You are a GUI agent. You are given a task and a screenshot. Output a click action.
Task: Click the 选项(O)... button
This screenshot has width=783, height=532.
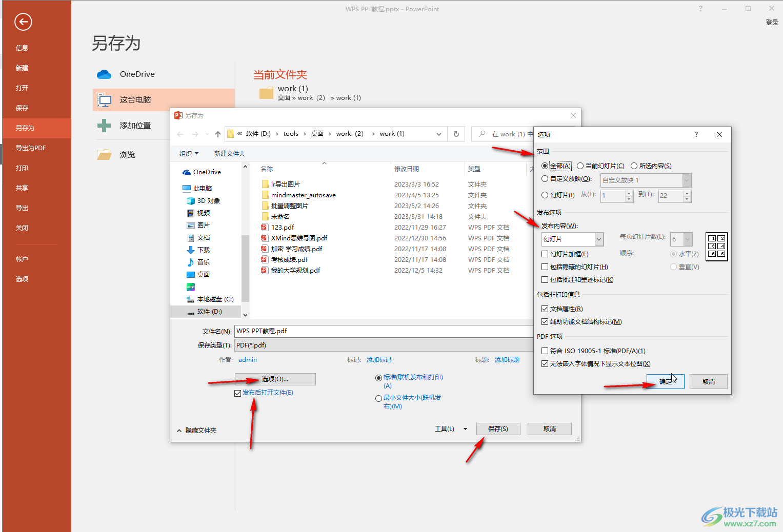pyautogui.click(x=275, y=379)
